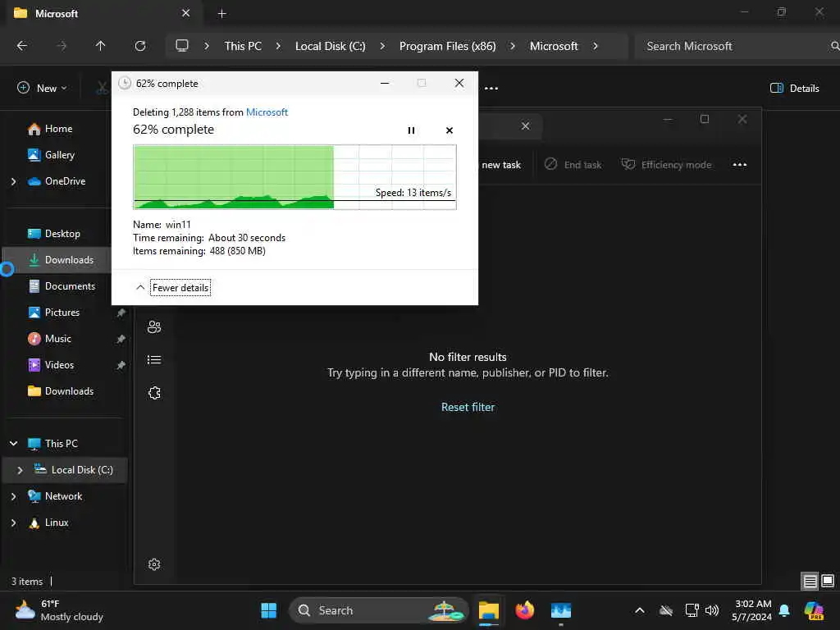Click the taskbar Search box
The height and width of the screenshot is (630, 840).
coord(378,610)
